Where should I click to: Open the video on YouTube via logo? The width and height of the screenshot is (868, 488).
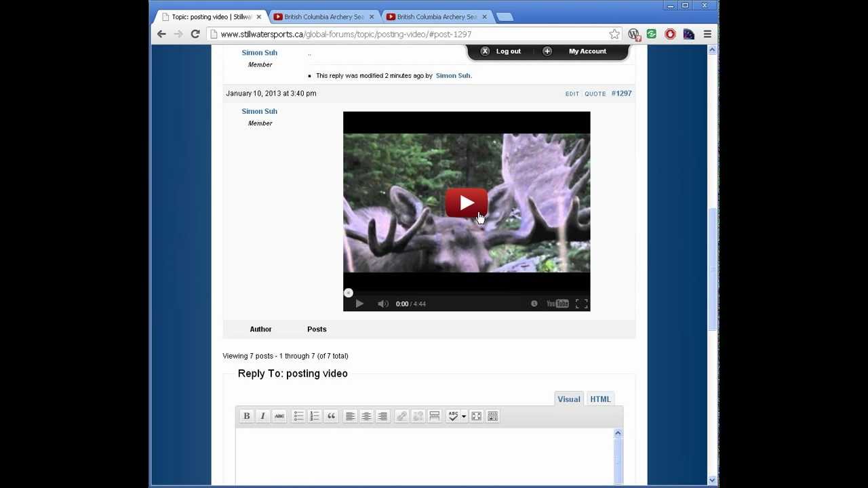pos(557,304)
